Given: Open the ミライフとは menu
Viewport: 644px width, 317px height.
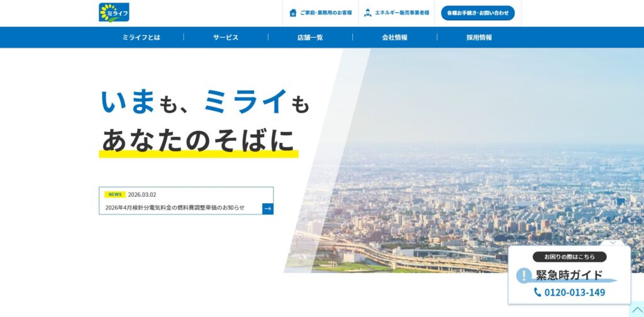Looking at the screenshot, I should point(141,37).
